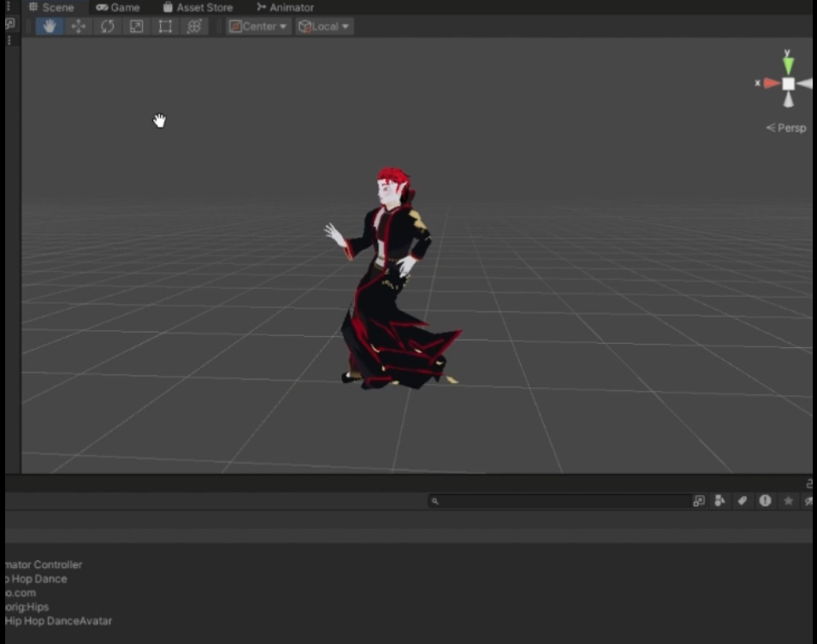This screenshot has height=644, width=817.
Task: Switch to the Game tab
Action: pos(118,8)
